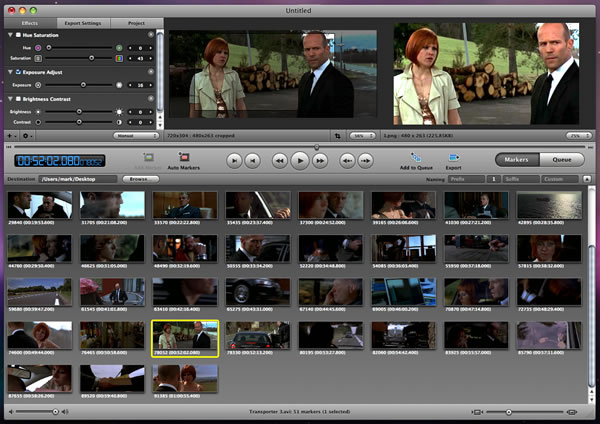
Task: Click the small Brightness minimum icon
Action: click(x=38, y=112)
